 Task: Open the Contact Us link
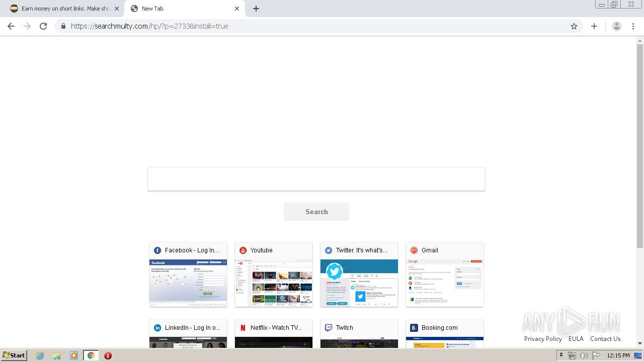(605, 339)
